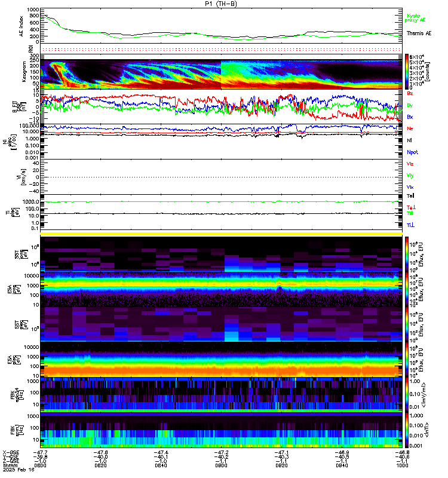448x478 pixels.
Task: Click the 0820 time tick label
Action: (100, 465)
